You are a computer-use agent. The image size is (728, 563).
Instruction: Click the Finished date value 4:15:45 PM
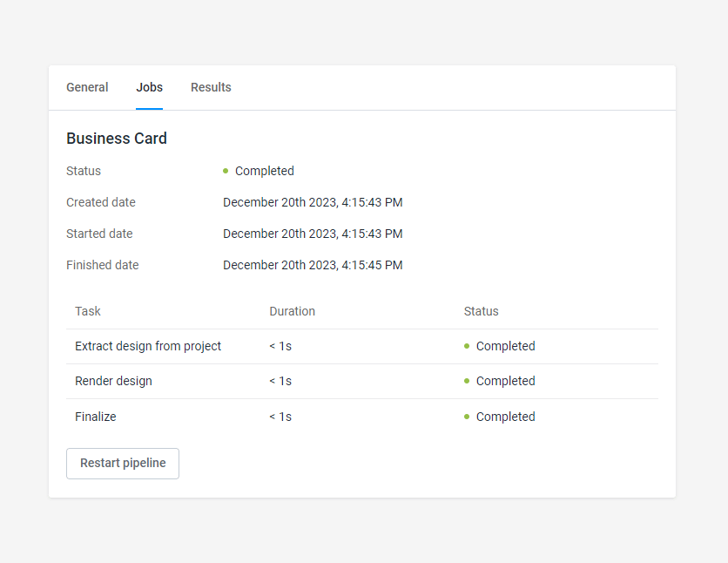point(313,265)
